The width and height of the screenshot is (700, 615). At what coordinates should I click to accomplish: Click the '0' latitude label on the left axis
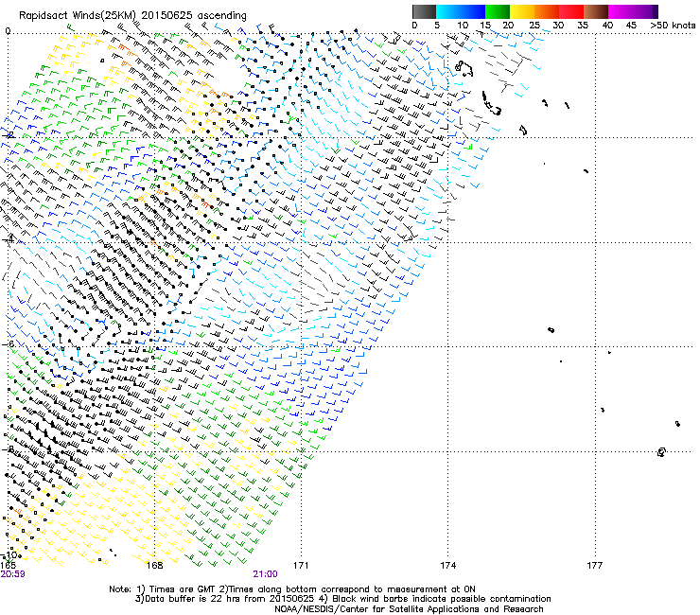(x=8, y=31)
